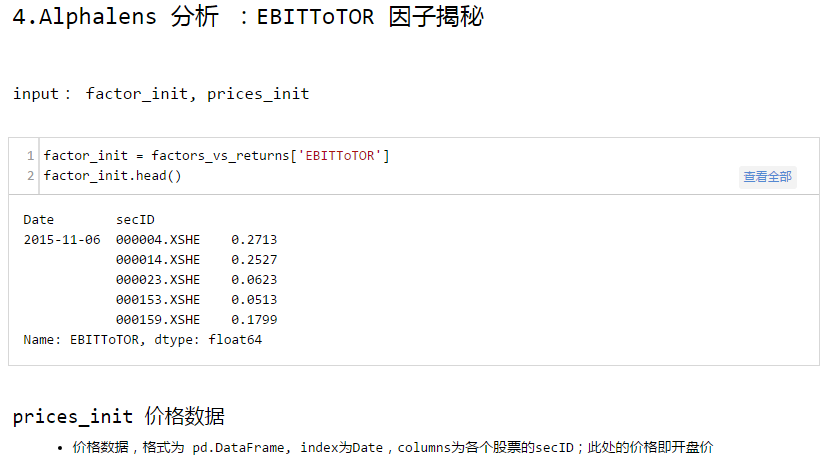Click line number 1 in gutter
This screenshot has width=828, height=470.
pyautogui.click(x=31, y=156)
